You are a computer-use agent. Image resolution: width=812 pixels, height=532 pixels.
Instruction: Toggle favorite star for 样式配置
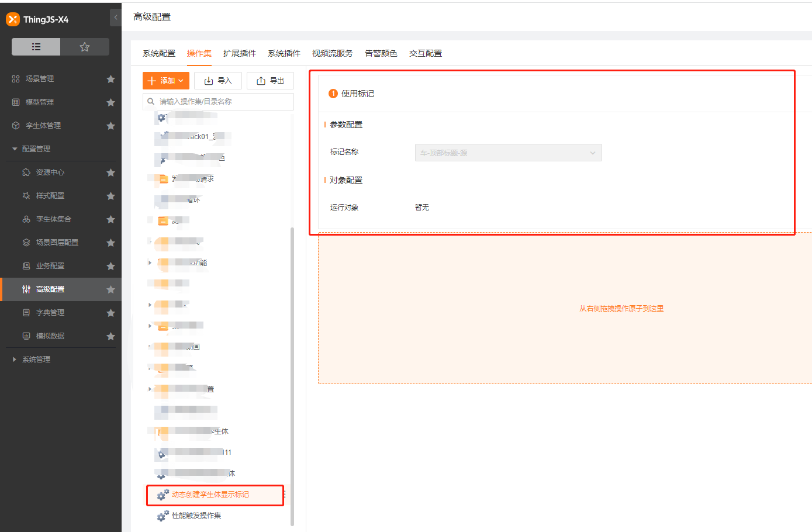[x=110, y=196]
